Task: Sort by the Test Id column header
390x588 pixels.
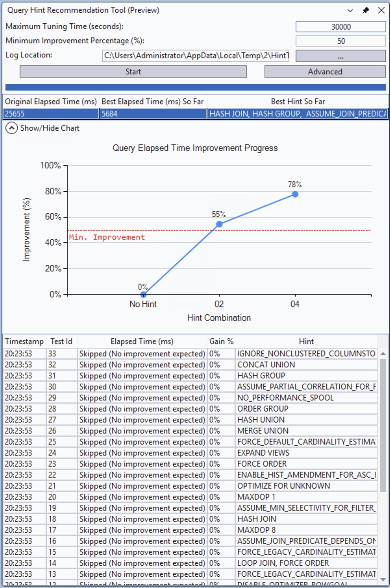Action: pyautogui.click(x=61, y=342)
